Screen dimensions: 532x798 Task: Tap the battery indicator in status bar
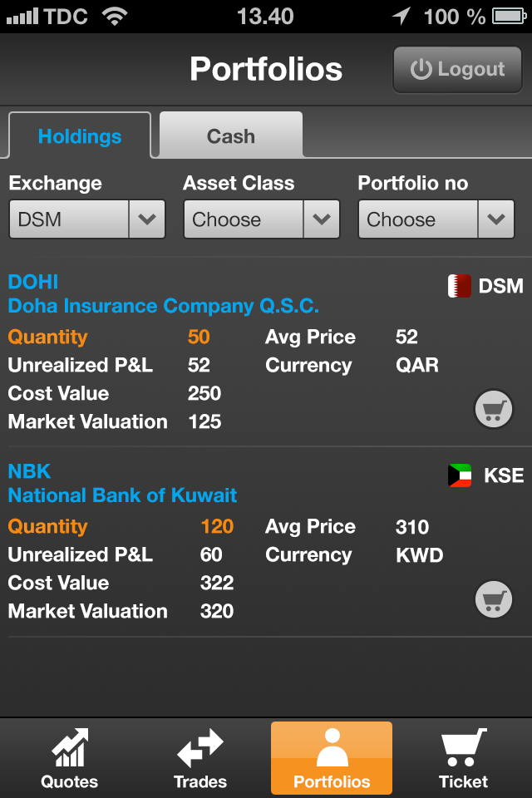point(507,16)
